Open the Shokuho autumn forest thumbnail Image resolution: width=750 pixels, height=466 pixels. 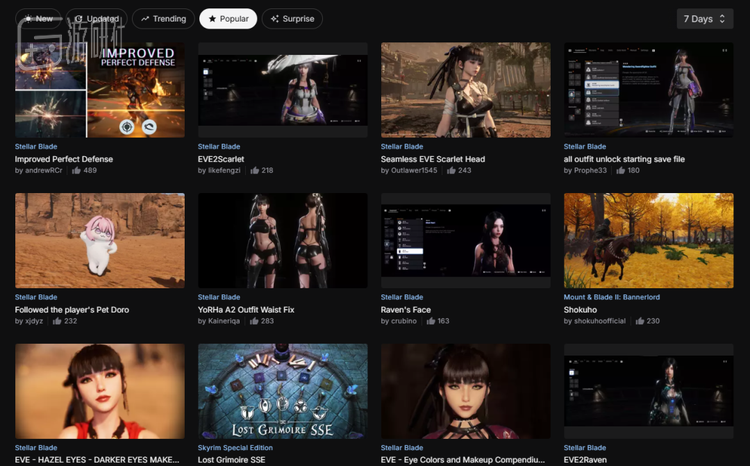(x=649, y=240)
